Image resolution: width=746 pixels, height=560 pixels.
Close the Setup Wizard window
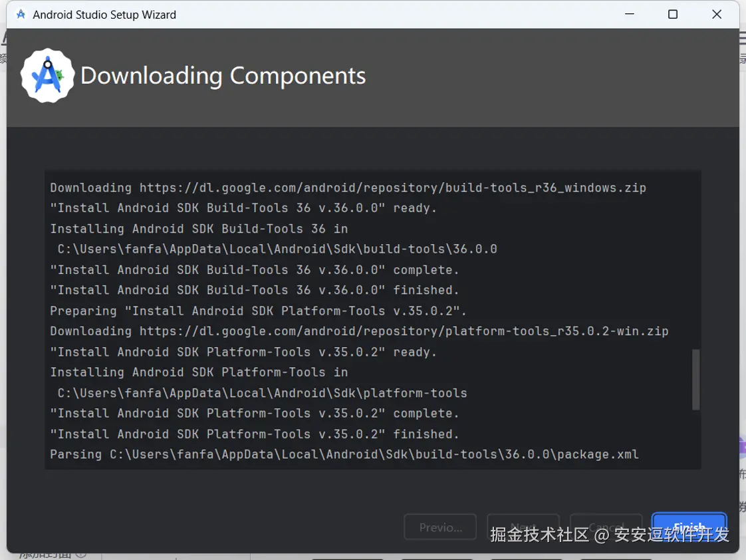pos(717,14)
